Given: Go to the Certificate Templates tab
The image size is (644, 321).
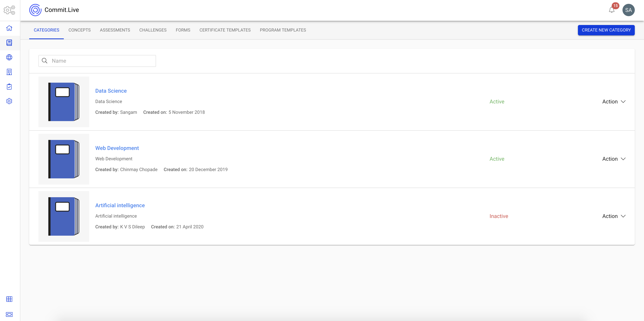Looking at the screenshot, I should [x=225, y=30].
